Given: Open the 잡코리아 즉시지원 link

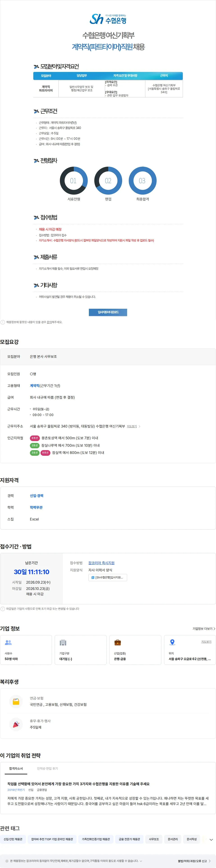Looking at the screenshot, I should (101, 563).
